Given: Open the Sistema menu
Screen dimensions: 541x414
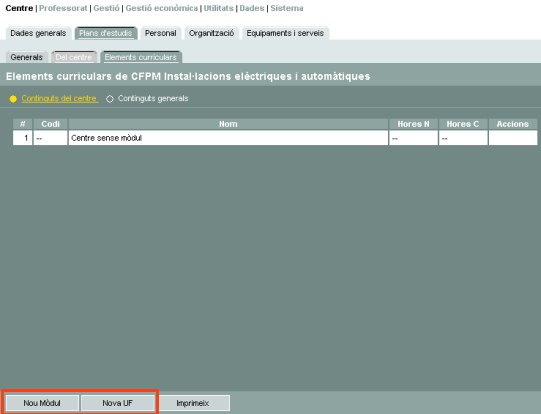Looking at the screenshot, I should (x=287, y=8).
